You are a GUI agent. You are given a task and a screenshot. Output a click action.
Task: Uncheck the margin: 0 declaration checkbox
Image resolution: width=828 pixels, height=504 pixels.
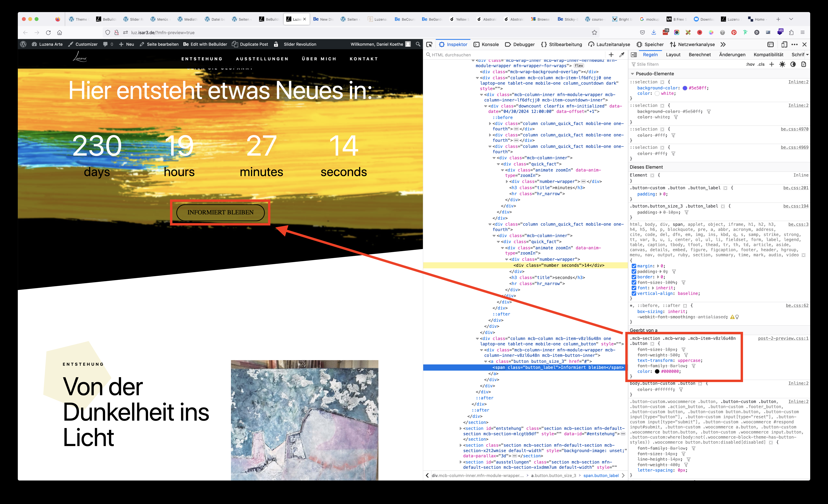pos(634,266)
